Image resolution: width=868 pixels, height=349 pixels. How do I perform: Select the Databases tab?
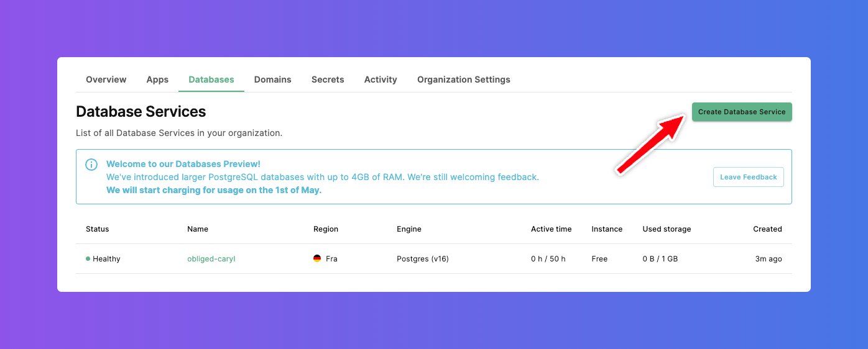click(x=211, y=79)
